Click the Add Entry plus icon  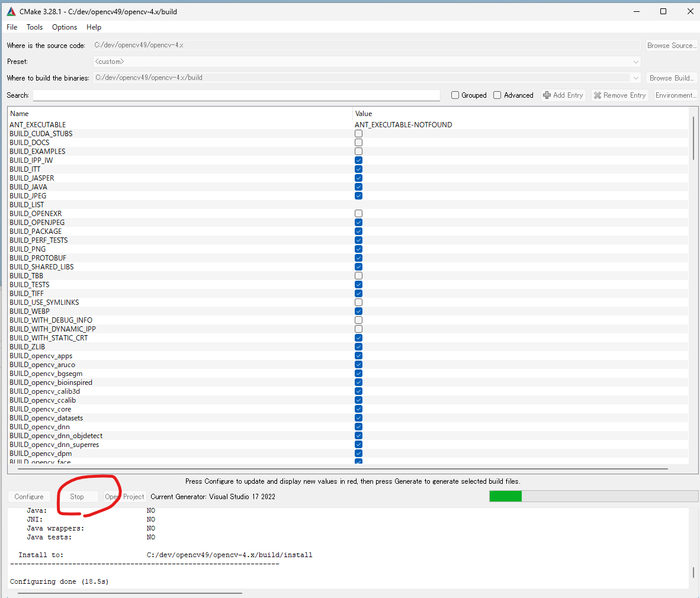pyautogui.click(x=547, y=95)
